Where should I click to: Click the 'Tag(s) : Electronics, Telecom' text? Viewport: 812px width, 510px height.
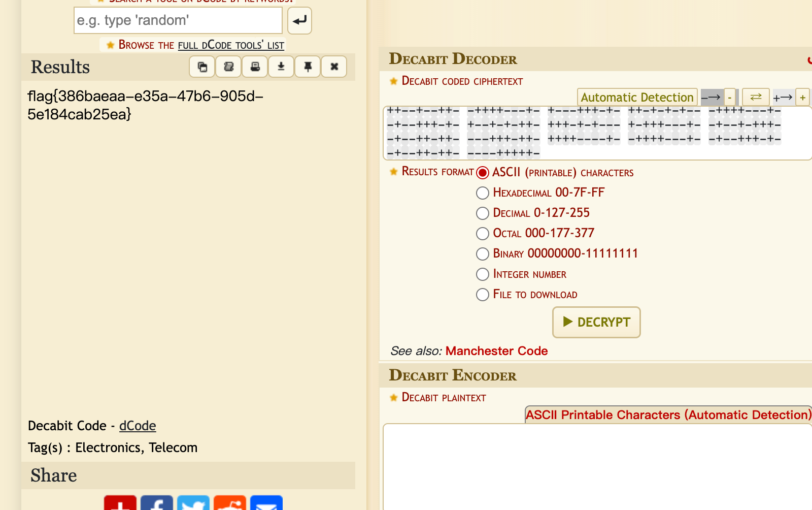113,448
